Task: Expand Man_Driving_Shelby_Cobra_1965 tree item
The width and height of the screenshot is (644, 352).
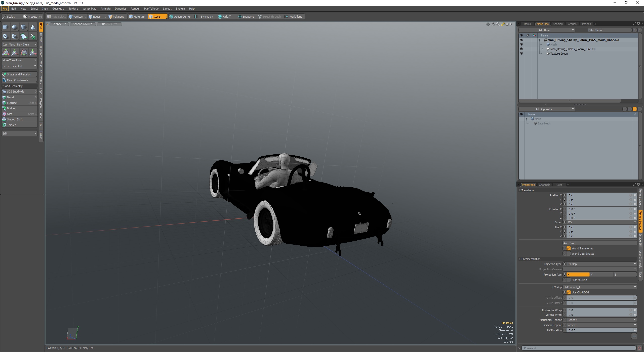Action: [x=542, y=49]
